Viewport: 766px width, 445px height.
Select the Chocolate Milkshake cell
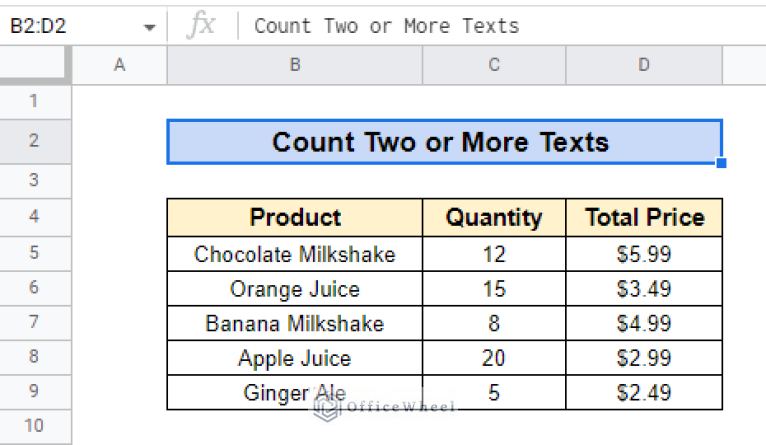pyautogui.click(x=295, y=254)
